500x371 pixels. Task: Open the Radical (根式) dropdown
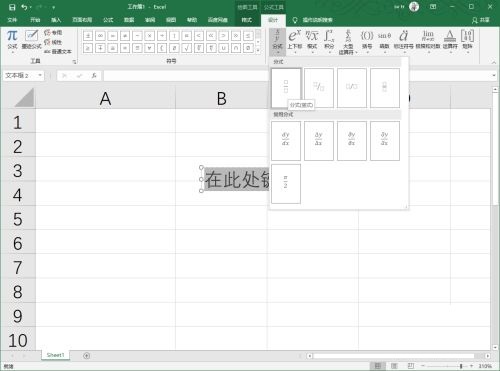[312, 41]
